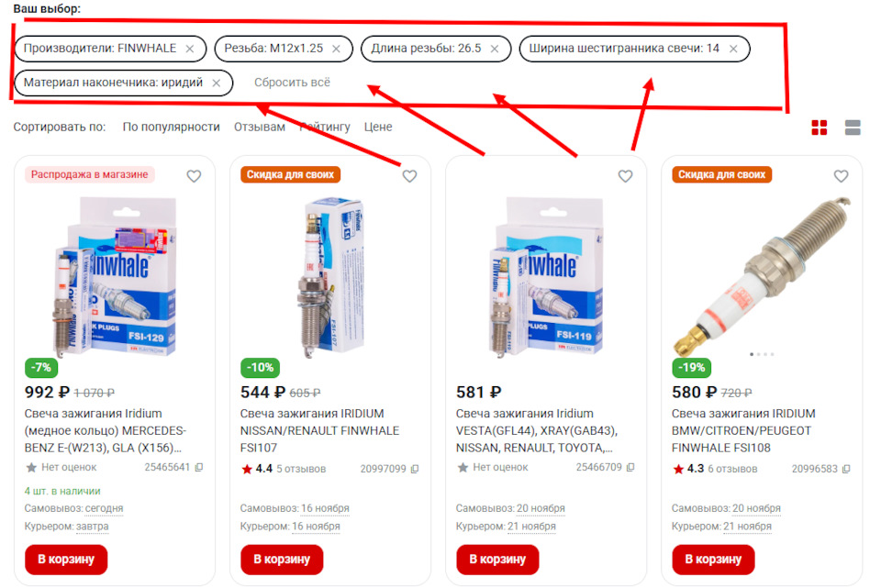Viewport: 881px width, 588px height.
Task: Switch to list view layout
Action: [x=853, y=128]
